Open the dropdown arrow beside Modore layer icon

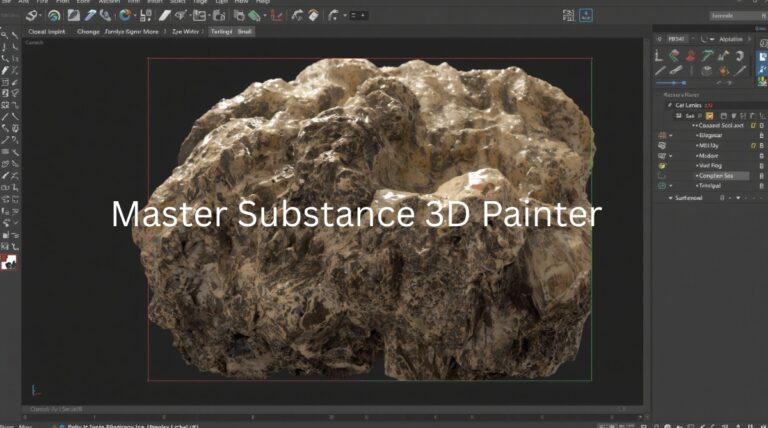pyautogui.click(x=671, y=156)
